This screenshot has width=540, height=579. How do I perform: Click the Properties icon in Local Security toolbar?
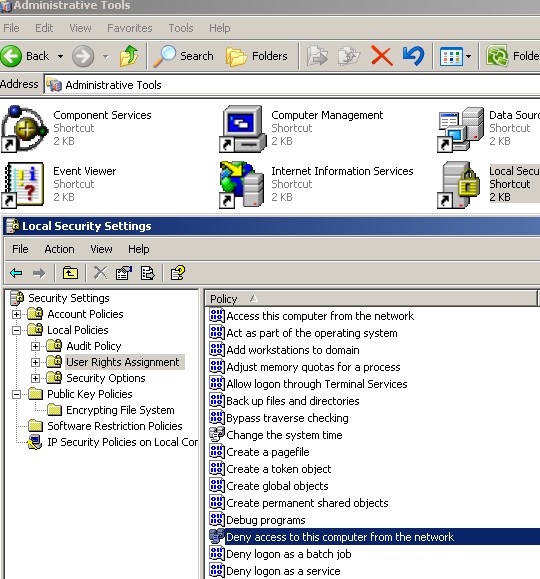(124, 273)
